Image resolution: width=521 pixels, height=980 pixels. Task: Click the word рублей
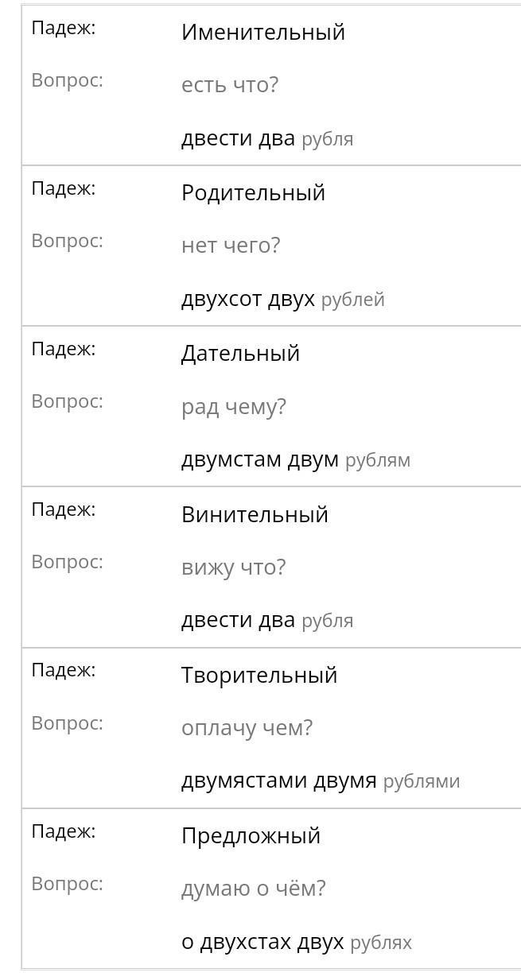pyautogui.click(x=352, y=300)
